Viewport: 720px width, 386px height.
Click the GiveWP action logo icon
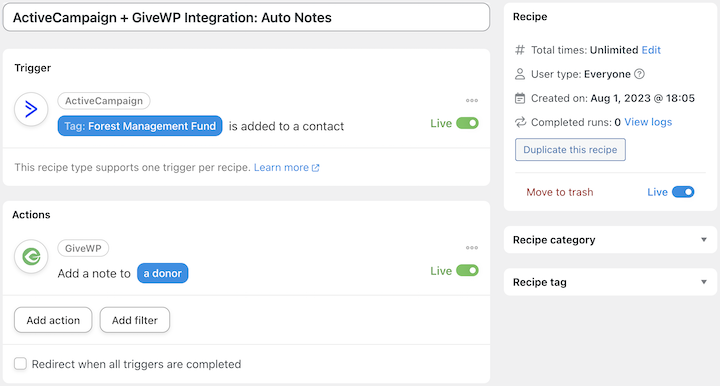[31, 257]
